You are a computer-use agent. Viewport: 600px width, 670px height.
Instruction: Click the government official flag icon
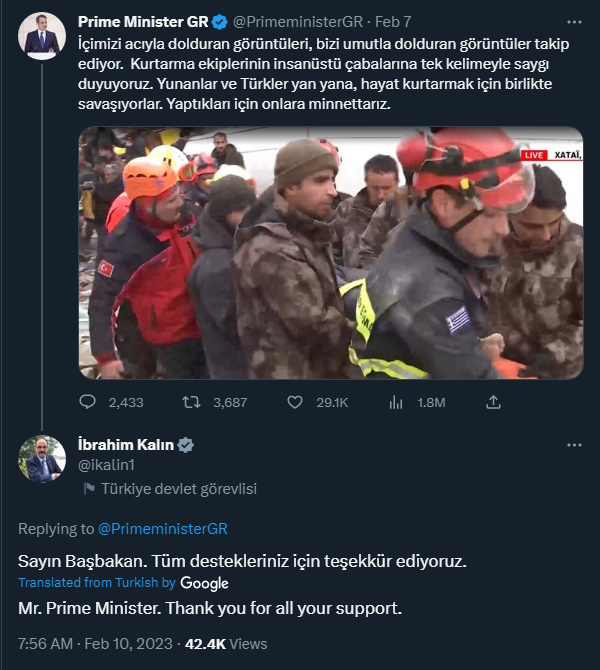tap(89, 489)
